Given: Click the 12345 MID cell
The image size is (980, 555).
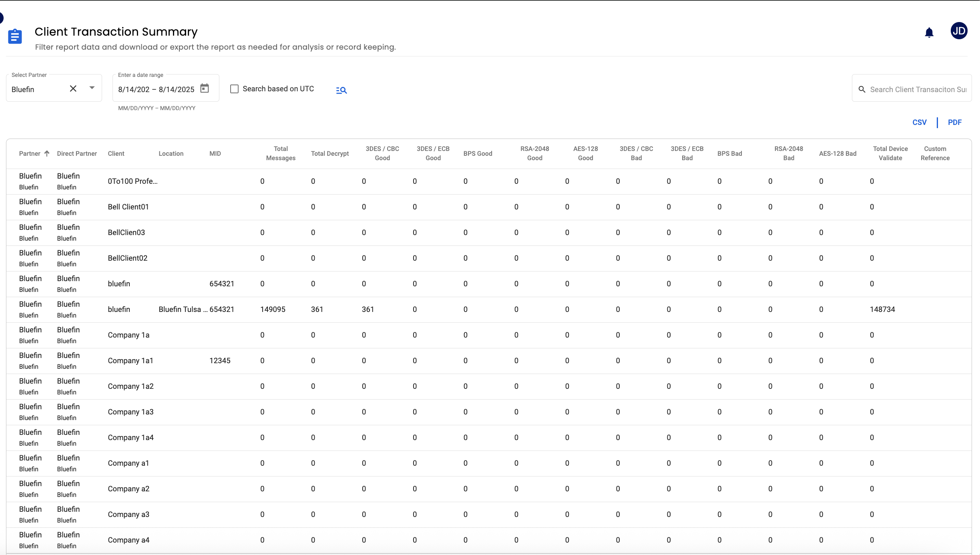Looking at the screenshot, I should (x=220, y=361).
